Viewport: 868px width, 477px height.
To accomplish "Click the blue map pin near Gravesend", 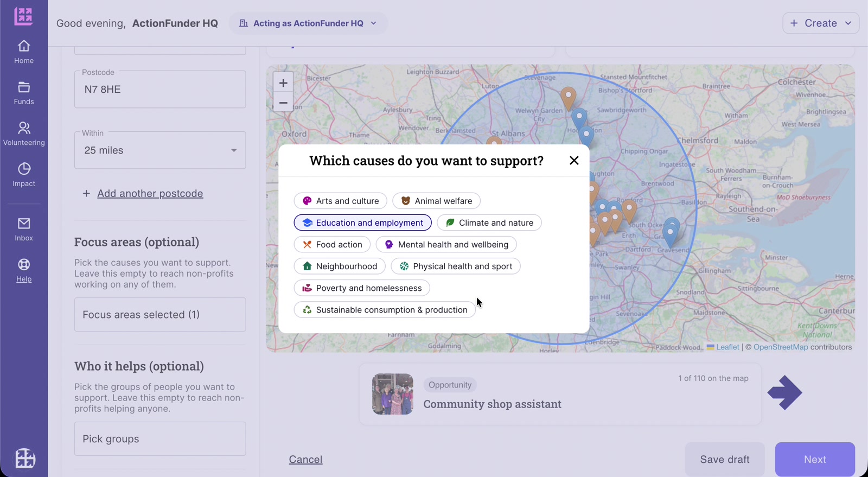I will pyautogui.click(x=671, y=236).
